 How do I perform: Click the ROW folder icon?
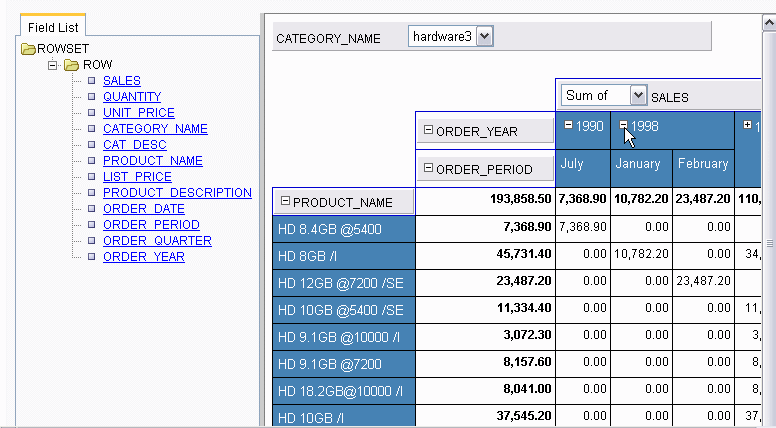(x=71, y=65)
